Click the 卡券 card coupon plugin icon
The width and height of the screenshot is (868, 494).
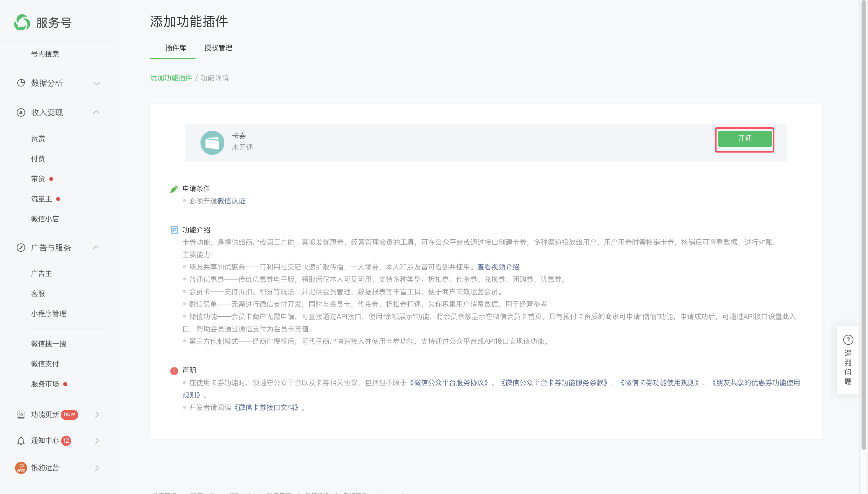click(x=212, y=143)
